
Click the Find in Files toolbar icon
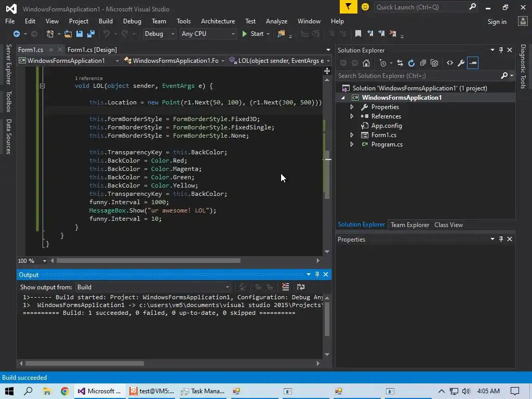point(281,34)
